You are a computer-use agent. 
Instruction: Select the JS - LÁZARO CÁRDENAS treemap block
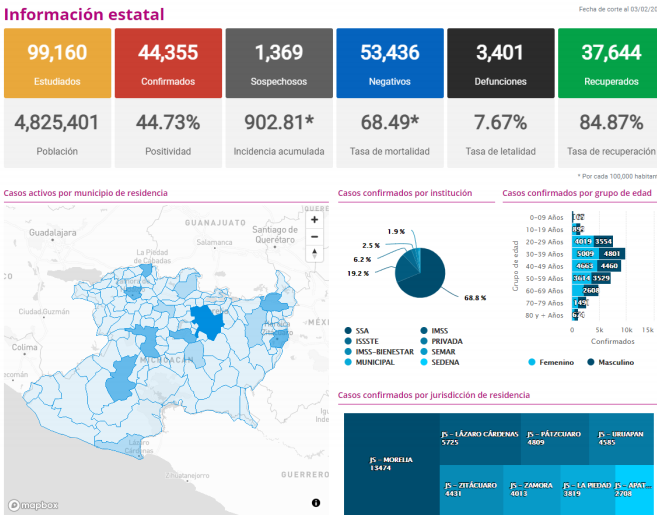pos(480,439)
